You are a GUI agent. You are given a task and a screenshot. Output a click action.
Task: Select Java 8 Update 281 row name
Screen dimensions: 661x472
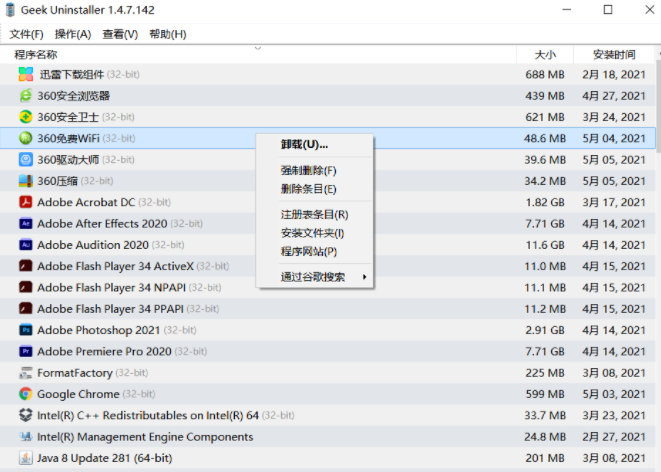tap(105, 458)
